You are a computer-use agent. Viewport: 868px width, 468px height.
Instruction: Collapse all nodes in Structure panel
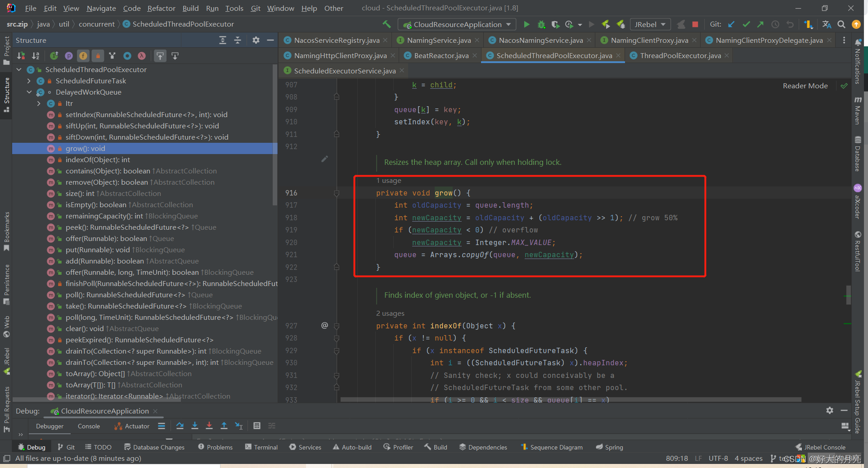point(238,40)
